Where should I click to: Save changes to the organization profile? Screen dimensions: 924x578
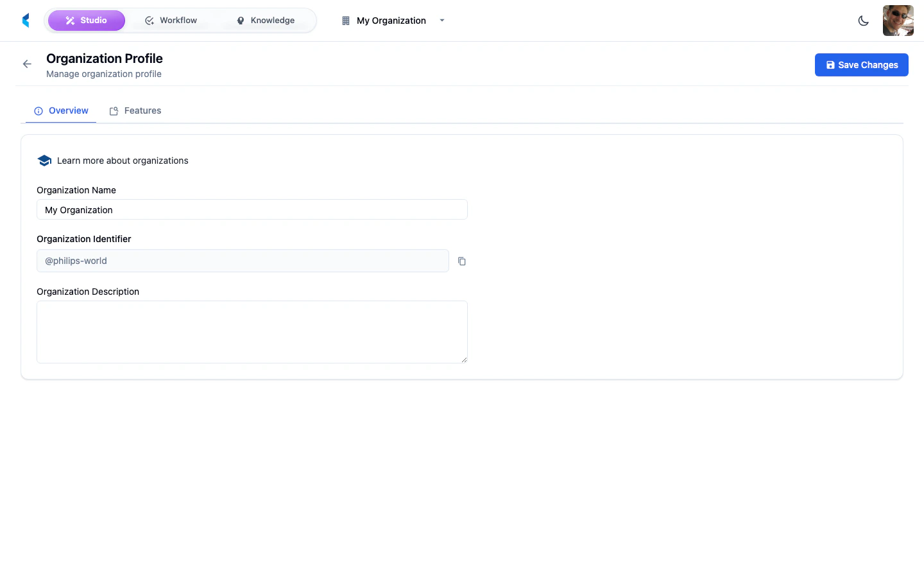[861, 64]
